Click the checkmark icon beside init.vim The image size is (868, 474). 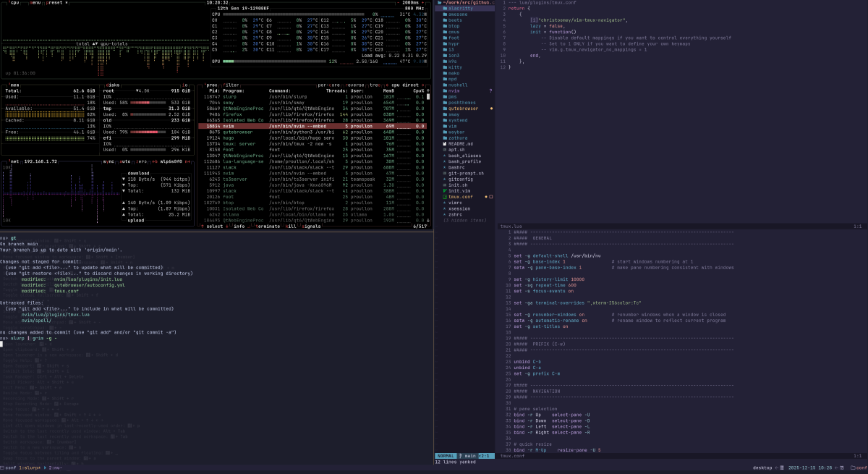pyautogui.click(x=445, y=191)
